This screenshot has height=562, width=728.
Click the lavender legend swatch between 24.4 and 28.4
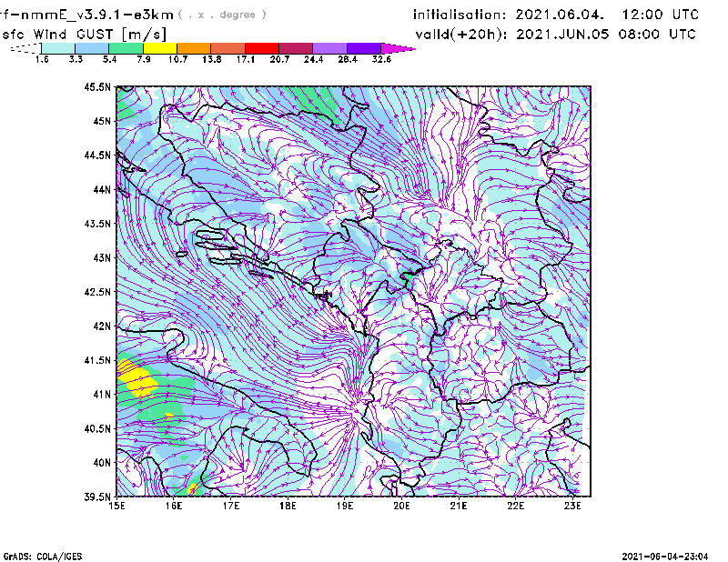pos(330,48)
